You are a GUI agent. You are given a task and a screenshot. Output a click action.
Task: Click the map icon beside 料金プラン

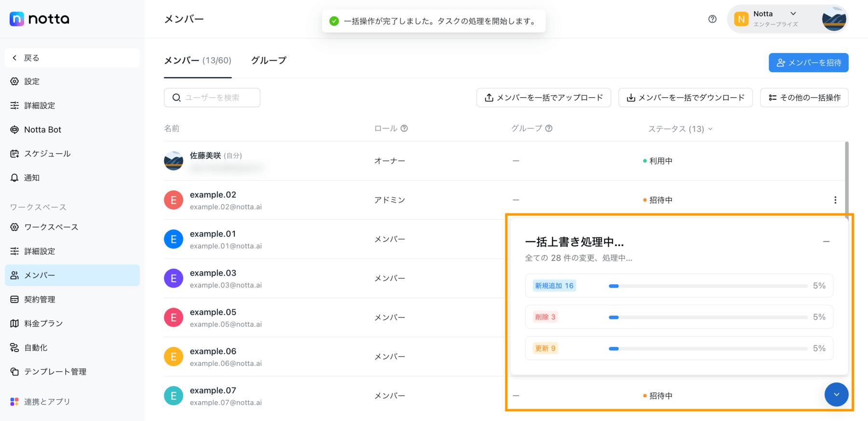click(14, 323)
